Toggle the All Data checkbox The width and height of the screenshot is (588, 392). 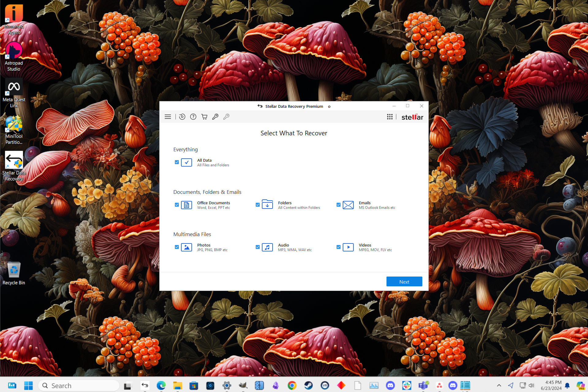(x=177, y=162)
